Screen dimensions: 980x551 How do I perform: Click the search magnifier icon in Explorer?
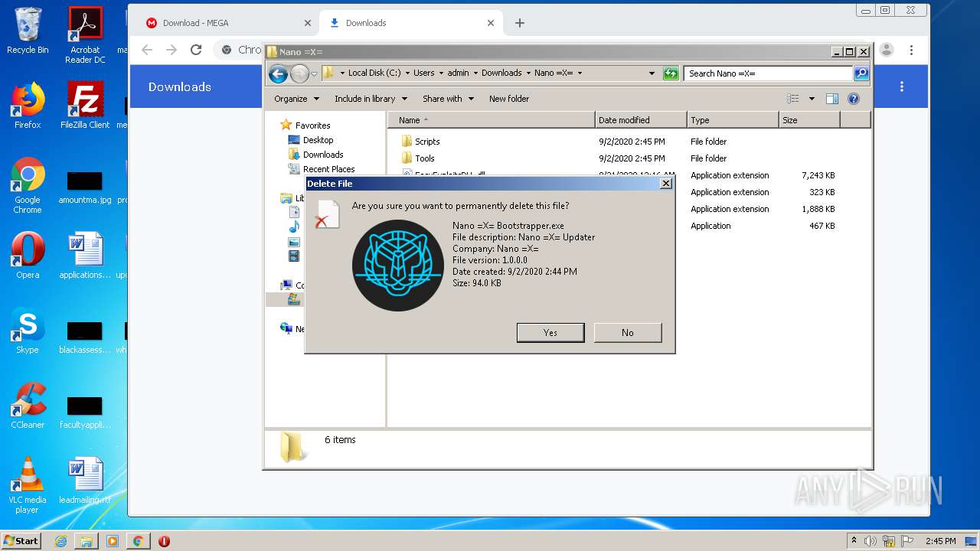tap(861, 73)
